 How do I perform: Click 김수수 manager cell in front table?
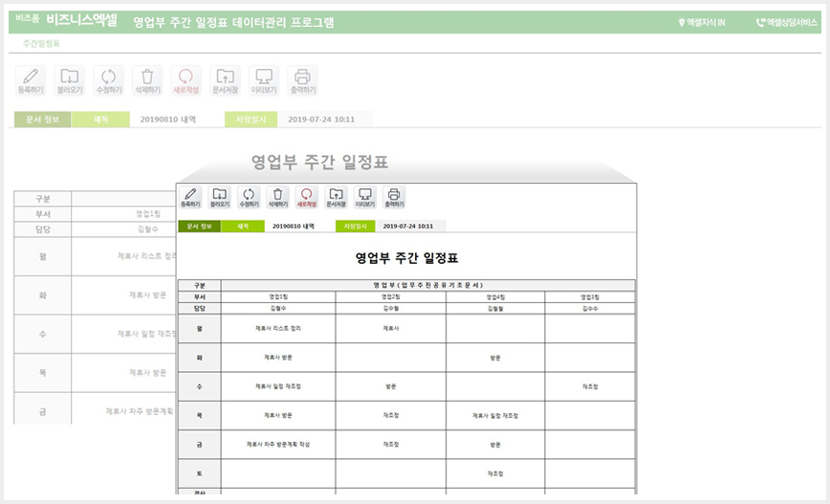pyautogui.click(x=590, y=308)
